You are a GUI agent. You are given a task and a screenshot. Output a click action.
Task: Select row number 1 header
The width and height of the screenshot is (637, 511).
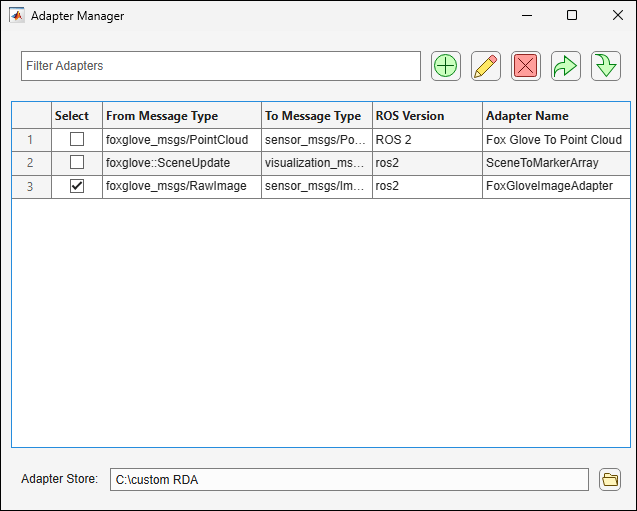point(31,140)
